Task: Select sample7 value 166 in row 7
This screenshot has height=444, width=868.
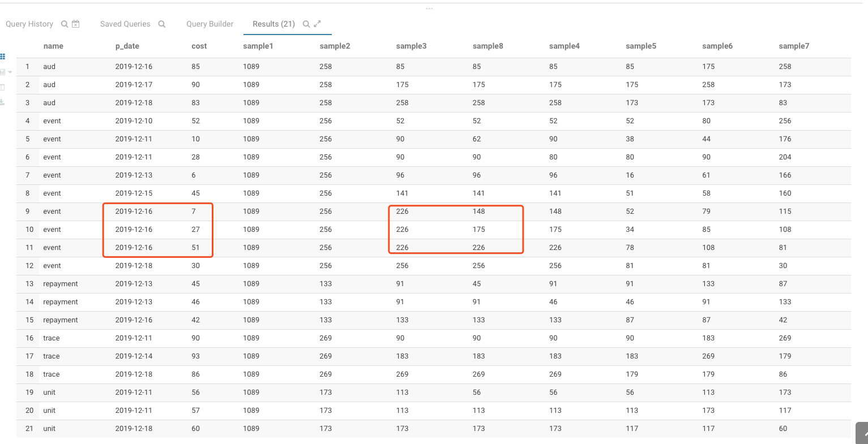Action: pos(785,175)
